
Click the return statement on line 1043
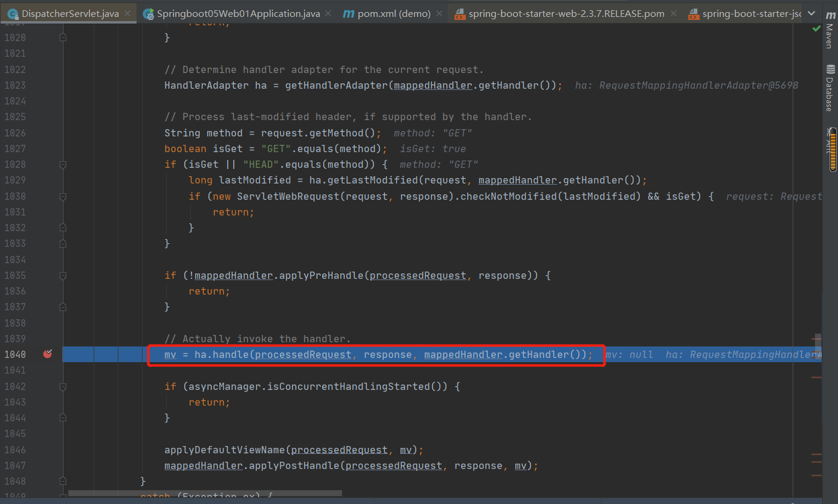click(209, 402)
